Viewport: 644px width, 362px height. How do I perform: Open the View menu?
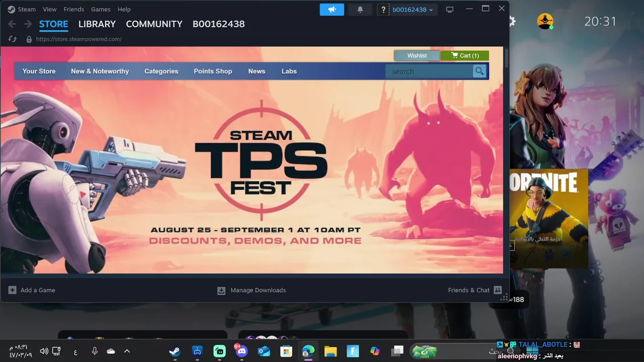pos(50,9)
